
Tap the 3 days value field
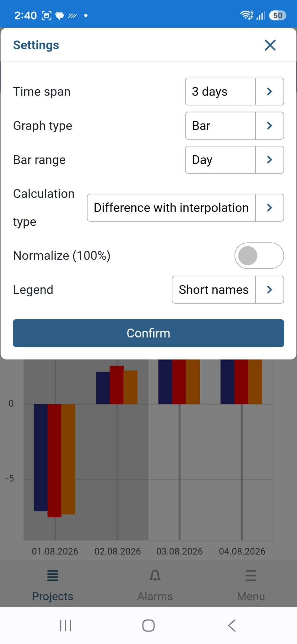coord(220,91)
